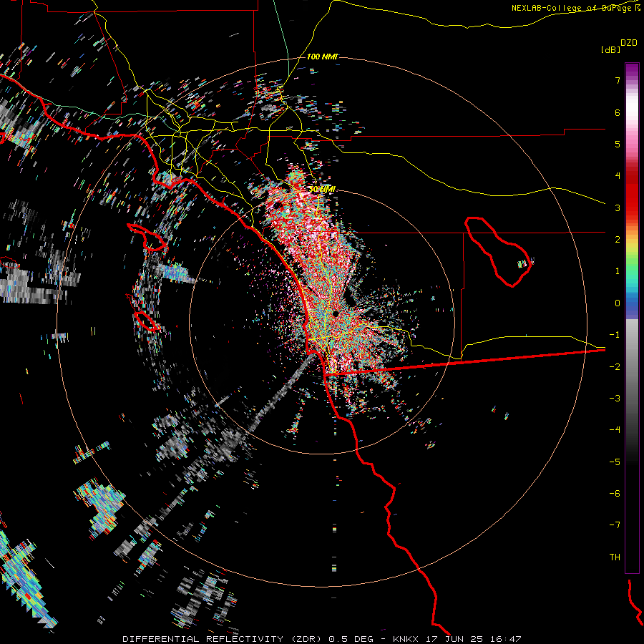This screenshot has width=644, height=644.
Task: Click the "0" value on the dB scale
Action: click(618, 303)
